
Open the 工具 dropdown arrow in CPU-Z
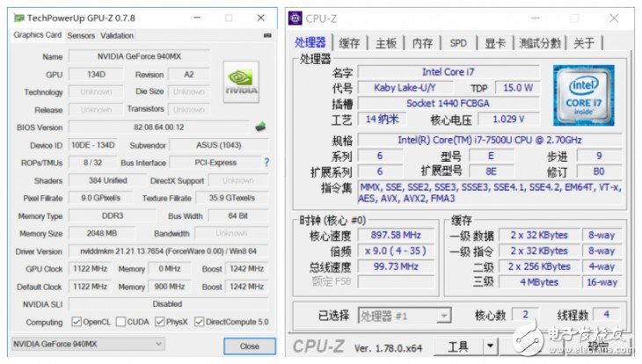(x=490, y=346)
